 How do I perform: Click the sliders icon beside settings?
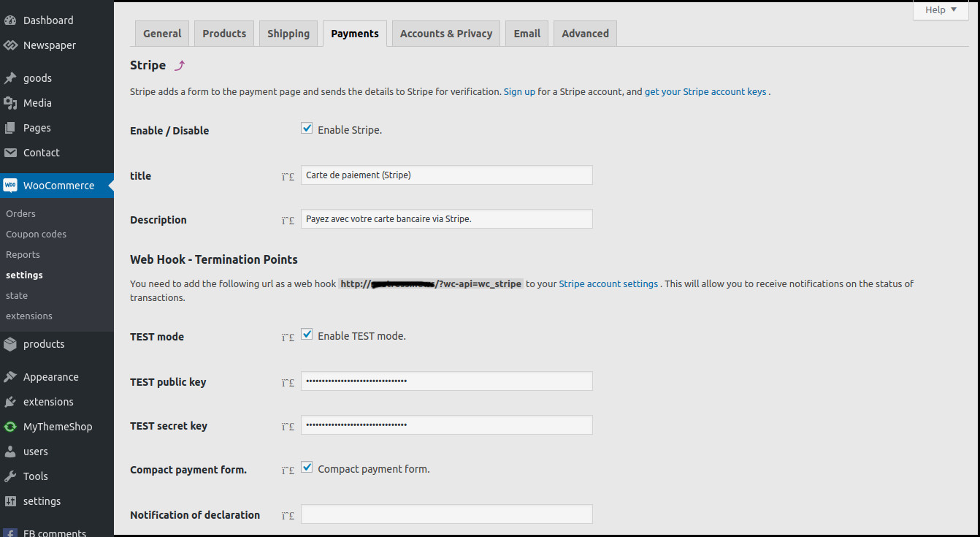10,501
